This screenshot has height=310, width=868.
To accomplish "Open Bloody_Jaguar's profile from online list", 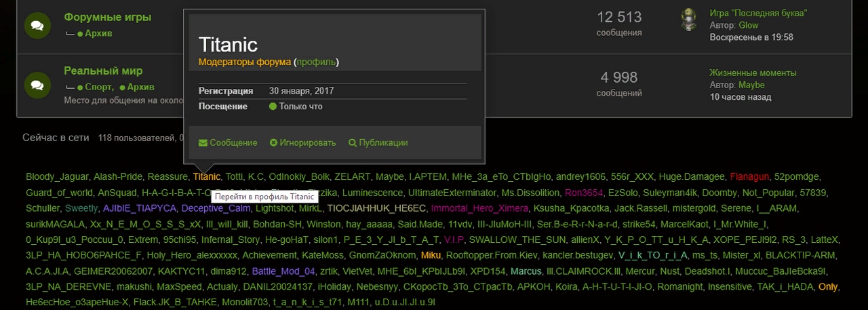I will (x=57, y=177).
